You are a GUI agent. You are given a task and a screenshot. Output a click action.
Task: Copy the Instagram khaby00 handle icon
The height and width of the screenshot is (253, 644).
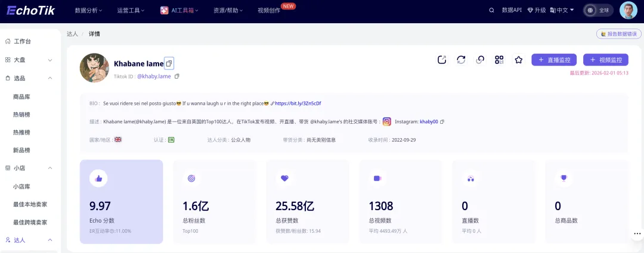tap(442, 122)
